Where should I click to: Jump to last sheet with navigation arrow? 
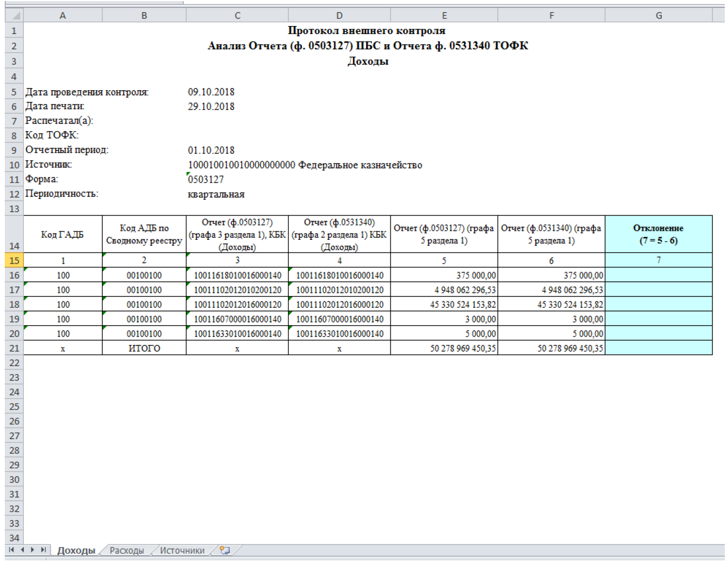click(x=44, y=550)
